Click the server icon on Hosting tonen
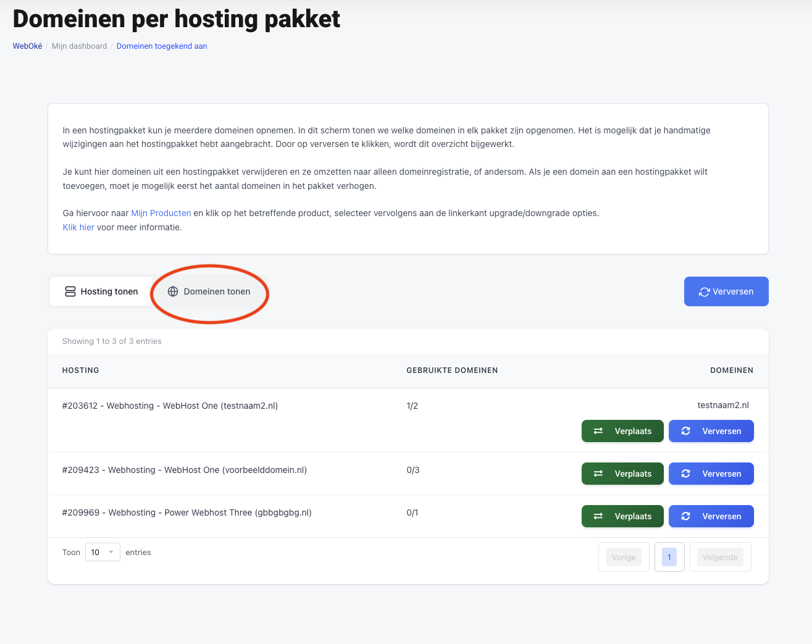Image resolution: width=812 pixels, height=644 pixels. point(70,291)
